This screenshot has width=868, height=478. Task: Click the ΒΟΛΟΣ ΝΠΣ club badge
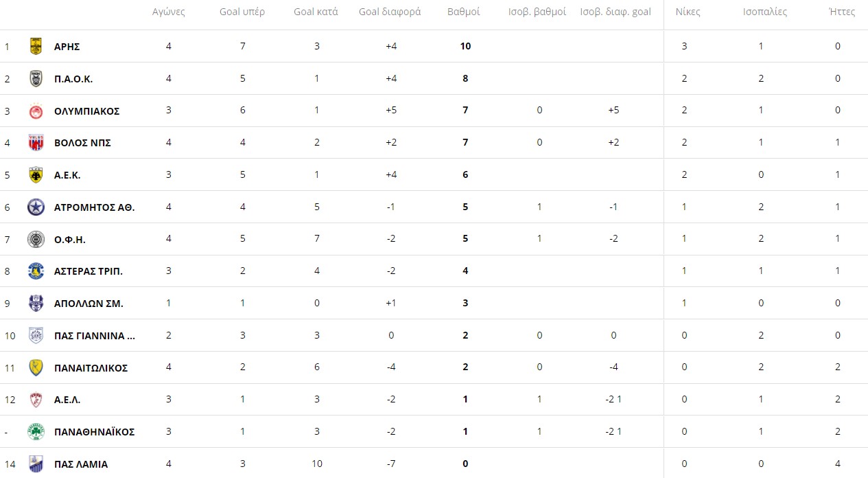click(36, 143)
